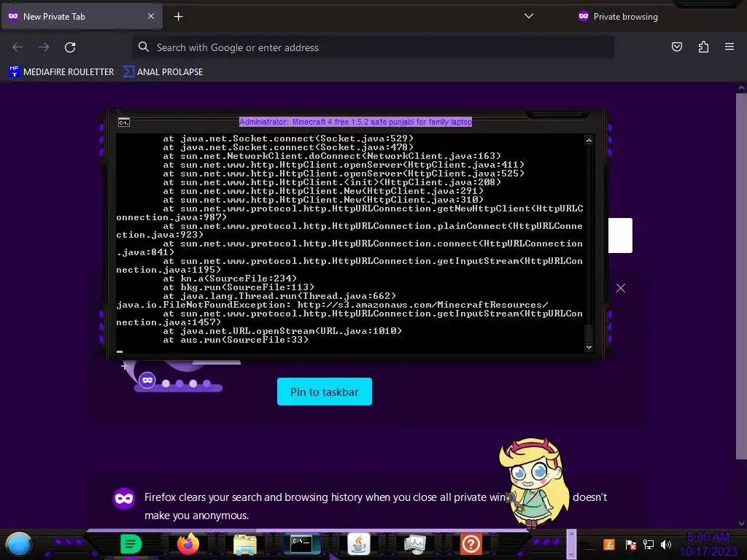Open the green chat app taskbar icon

131,544
